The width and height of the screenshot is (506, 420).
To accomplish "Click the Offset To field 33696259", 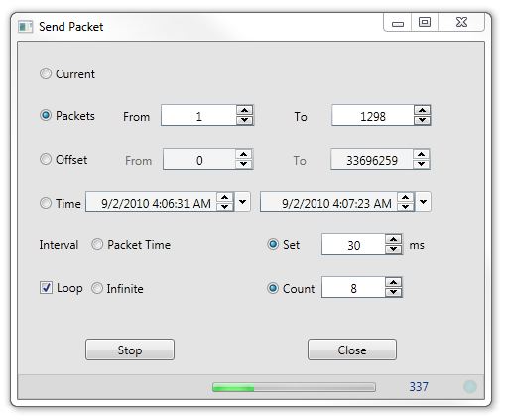I will point(372,159).
